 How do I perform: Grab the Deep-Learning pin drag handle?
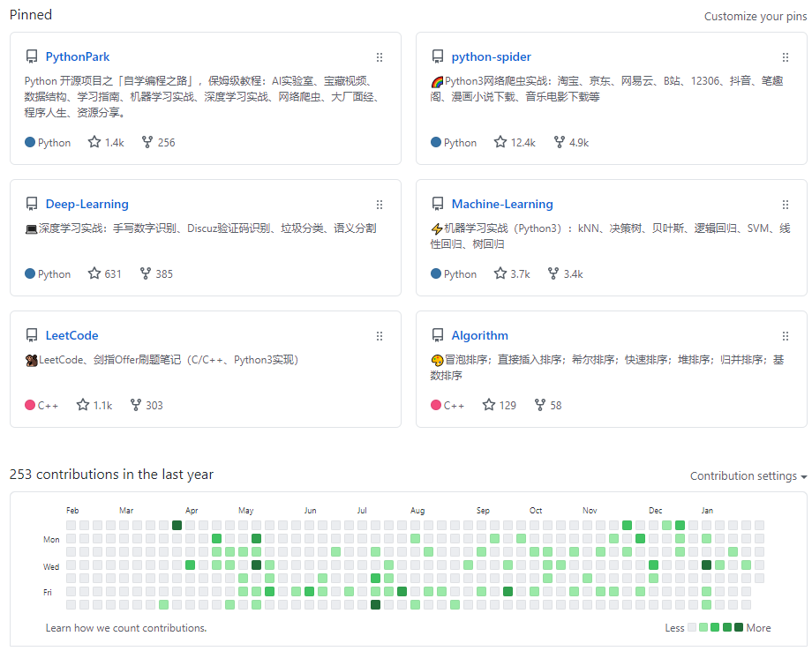click(380, 205)
